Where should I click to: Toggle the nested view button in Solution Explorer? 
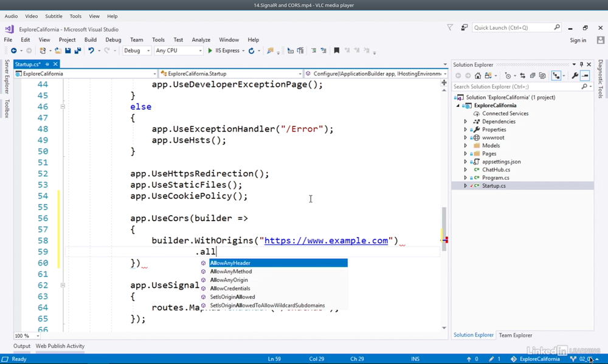[x=556, y=75]
